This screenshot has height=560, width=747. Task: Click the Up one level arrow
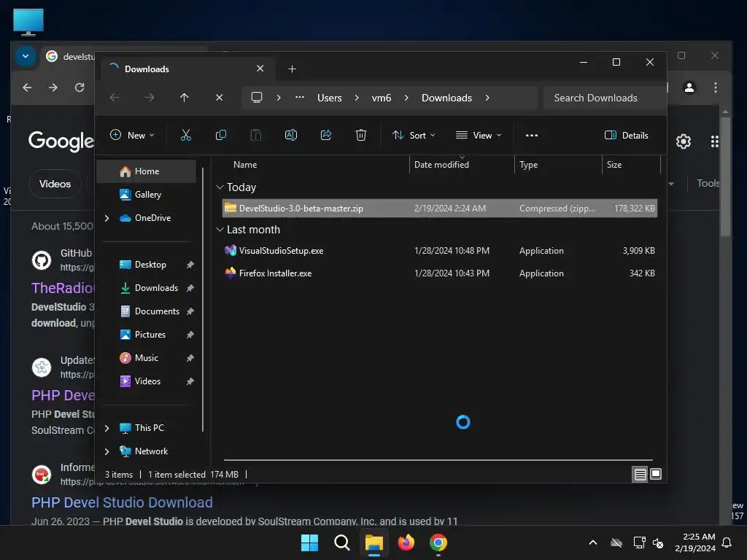185,98
